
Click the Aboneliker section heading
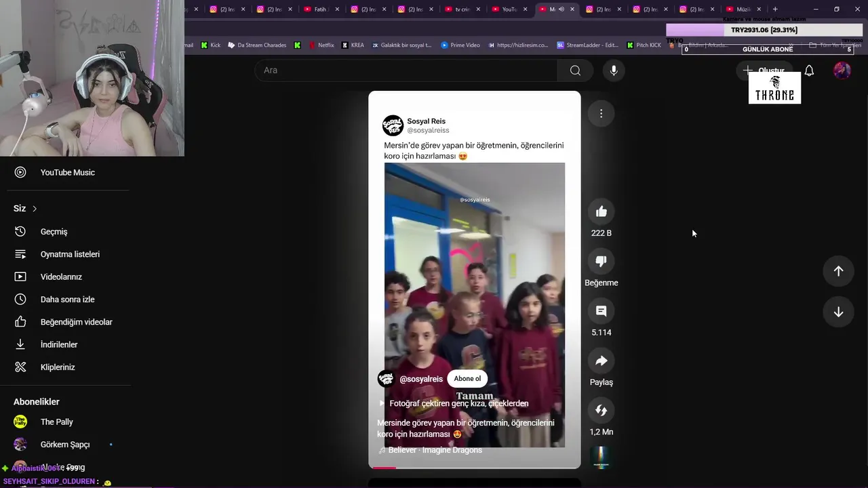pos(37,402)
